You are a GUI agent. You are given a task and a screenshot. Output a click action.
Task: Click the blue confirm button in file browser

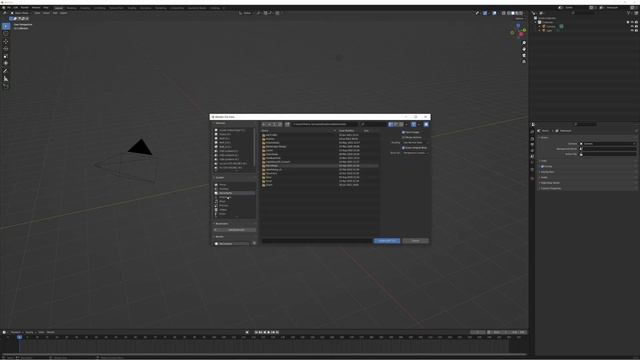coord(387,241)
